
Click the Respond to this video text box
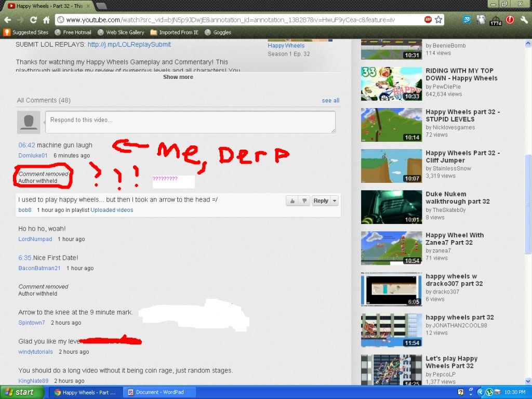click(x=190, y=122)
